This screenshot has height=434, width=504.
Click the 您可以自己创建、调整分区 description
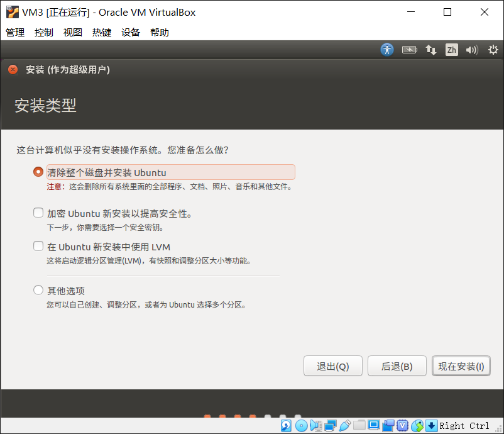(x=146, y=305)
